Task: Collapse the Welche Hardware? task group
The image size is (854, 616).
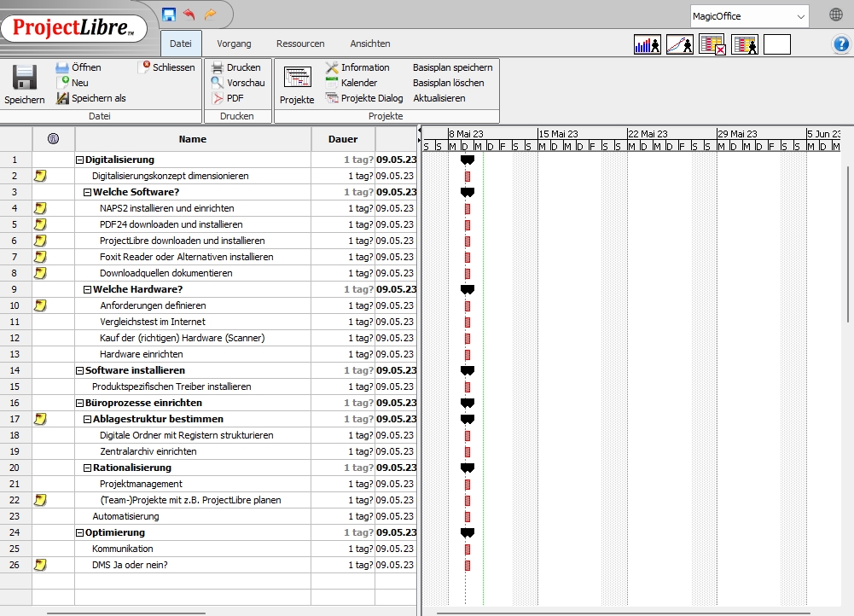Action: click(88, 289)
